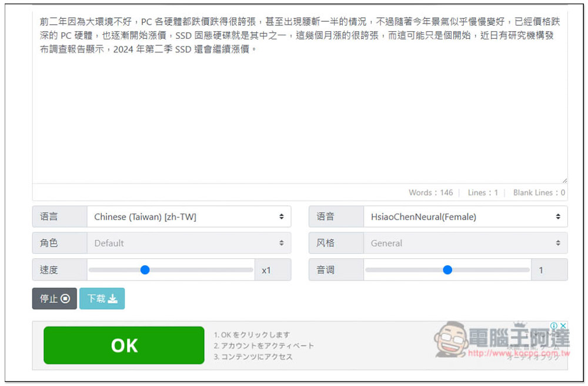Click the ad info icon

(554, 325)
